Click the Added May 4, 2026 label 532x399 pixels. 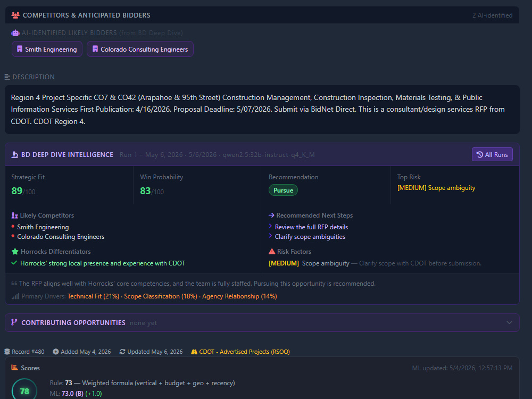click(86, 352)
